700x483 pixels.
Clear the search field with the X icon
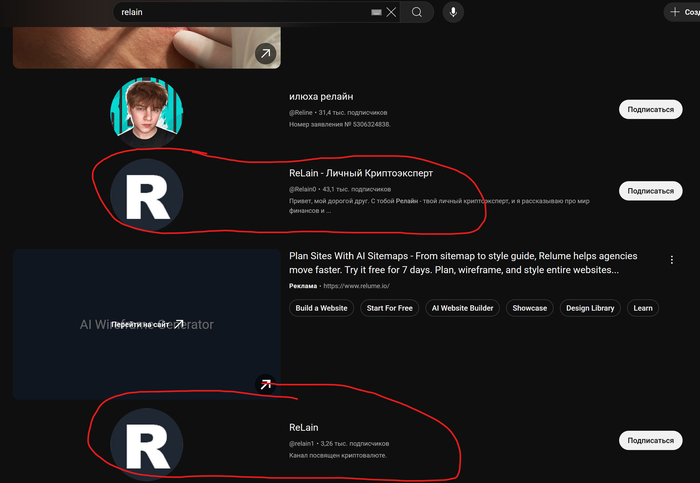pos(391,12)
